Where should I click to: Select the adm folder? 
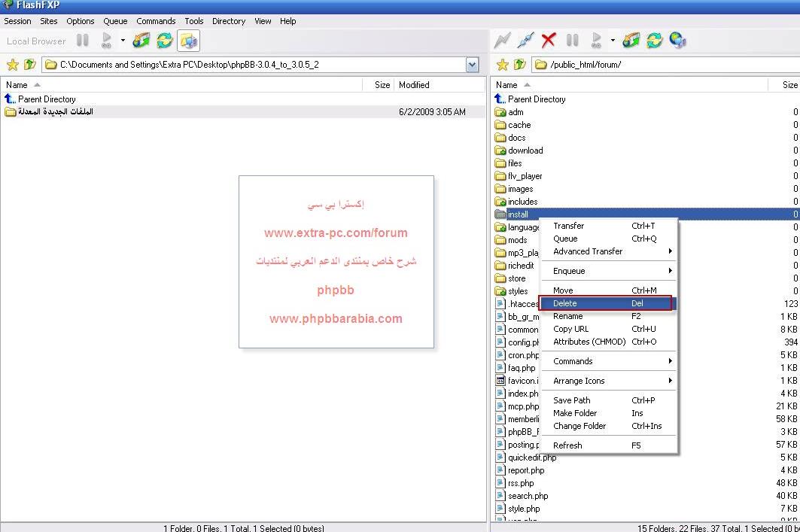pos(510,111)
